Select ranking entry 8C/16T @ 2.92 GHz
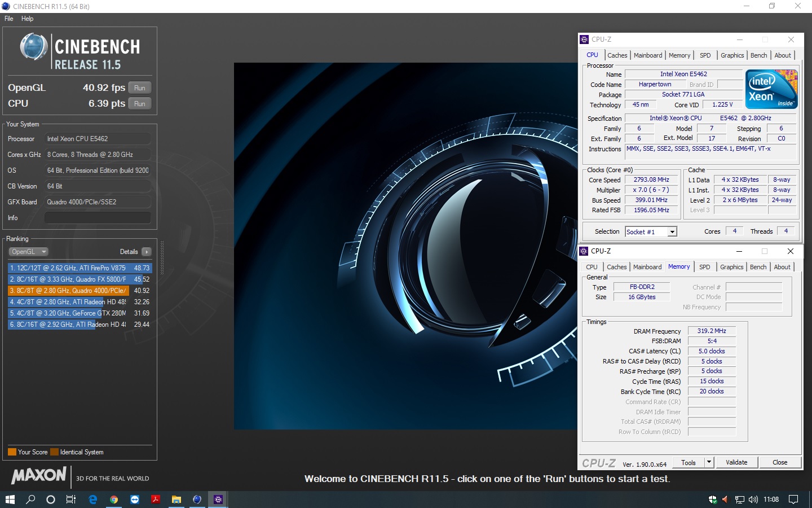The height and width of the screenshot is (508, 812). [x=80, y=325]
